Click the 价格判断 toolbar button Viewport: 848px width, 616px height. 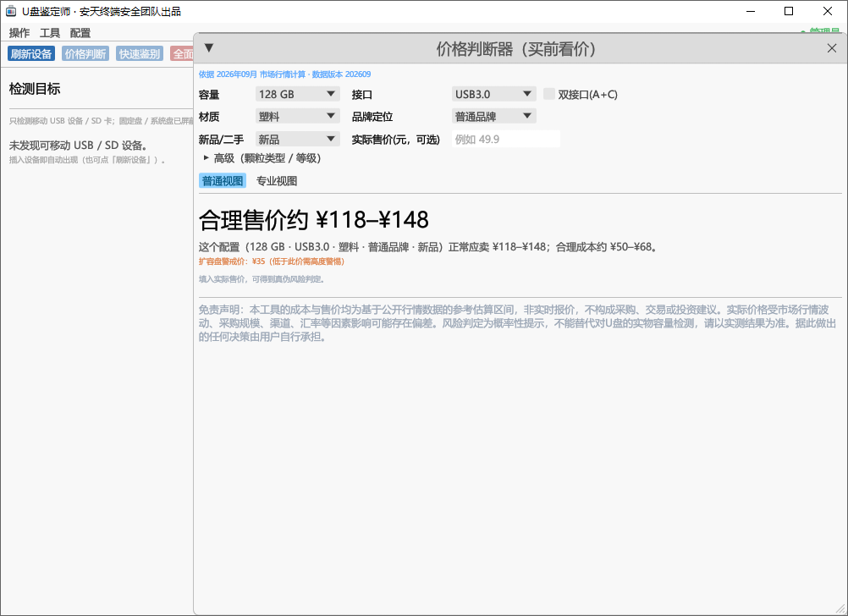(x=85, y=53)
